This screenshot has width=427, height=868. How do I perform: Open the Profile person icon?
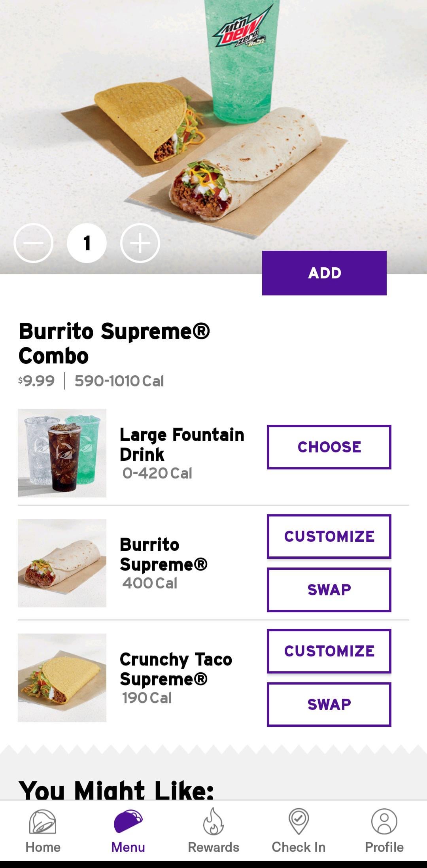click(x=384, y=822)
